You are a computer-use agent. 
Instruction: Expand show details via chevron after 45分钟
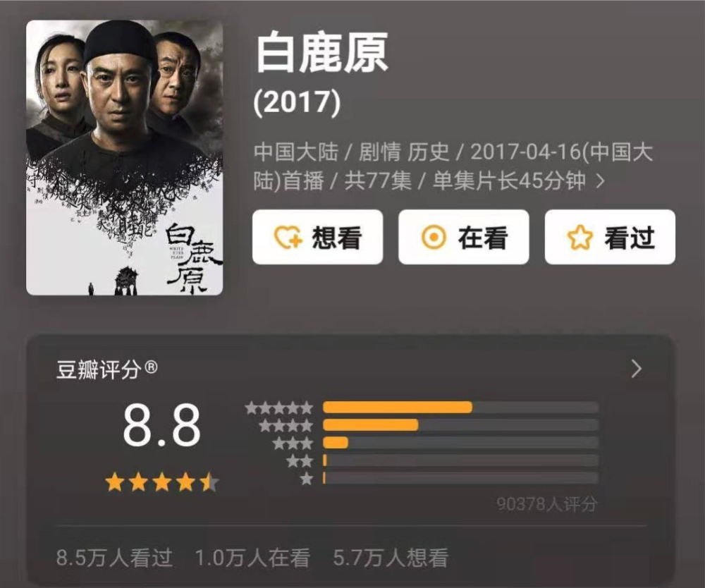[600, 182]
